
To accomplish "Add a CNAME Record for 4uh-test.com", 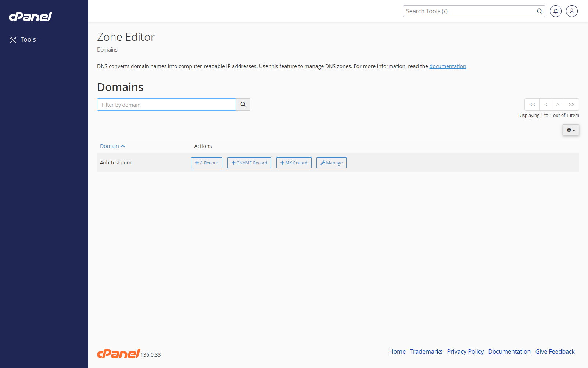I will (249, 163).
